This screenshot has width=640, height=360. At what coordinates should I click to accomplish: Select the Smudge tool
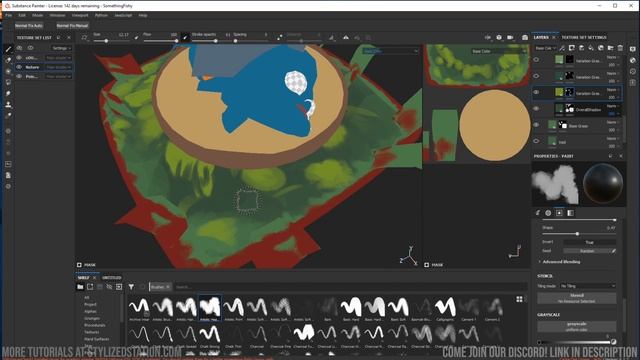pyautogui.click(x=8, y=93)
